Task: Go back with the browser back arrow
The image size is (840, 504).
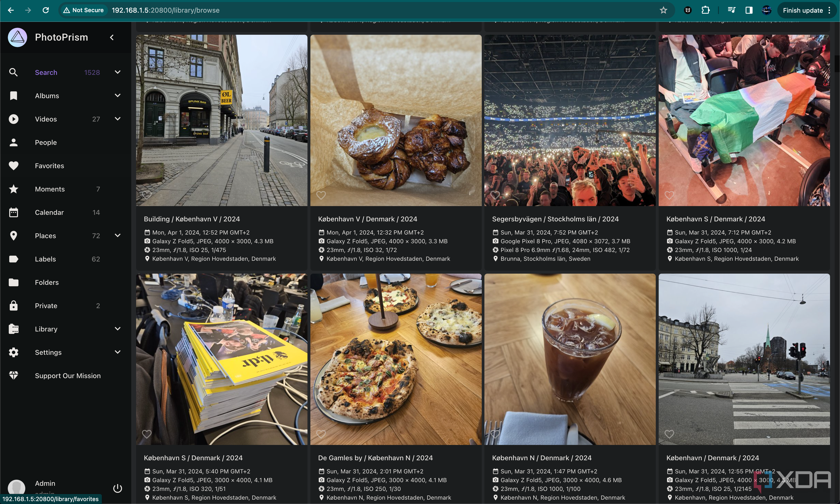Action: pyautogui.click(x=11, y=10)
